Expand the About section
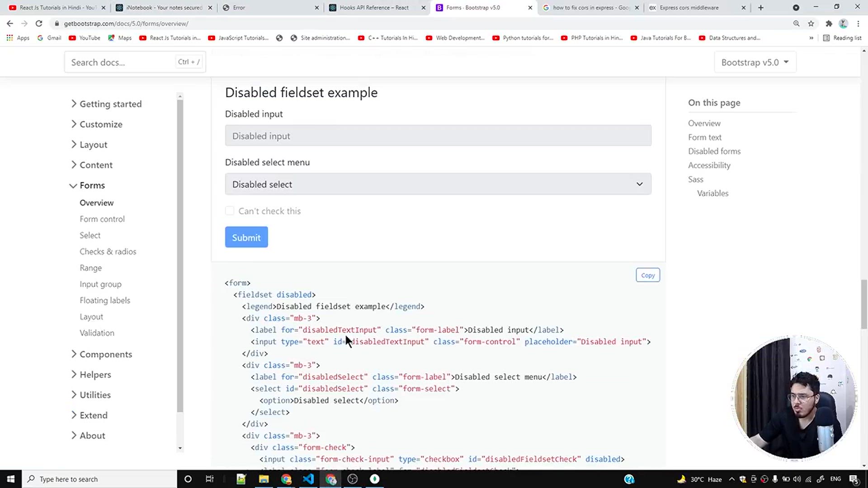This screenshot has width=868, height=488. (88, 436)
